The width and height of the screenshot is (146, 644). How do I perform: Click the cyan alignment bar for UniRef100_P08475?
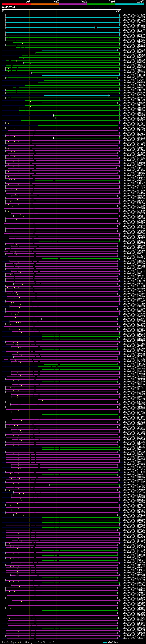[x=63, y=15]
